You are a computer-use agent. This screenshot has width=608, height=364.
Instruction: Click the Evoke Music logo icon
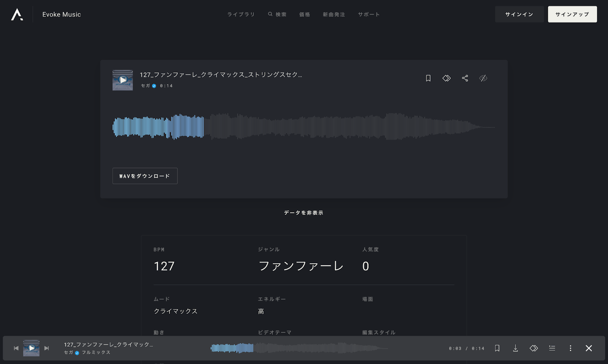tap(17, 14)
